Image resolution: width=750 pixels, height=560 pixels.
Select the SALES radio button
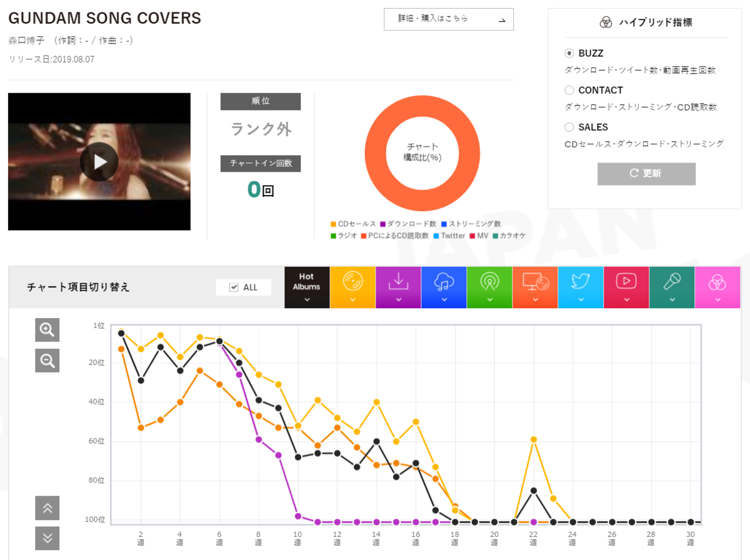point(569,127)
